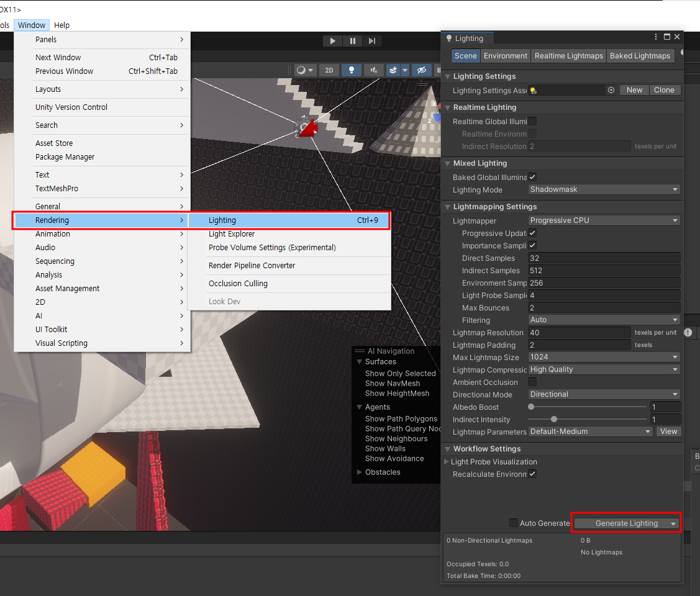Expand Light Probe Visualization foldout
This screenshot has height=596, width=700.
(x=447, y=462)
